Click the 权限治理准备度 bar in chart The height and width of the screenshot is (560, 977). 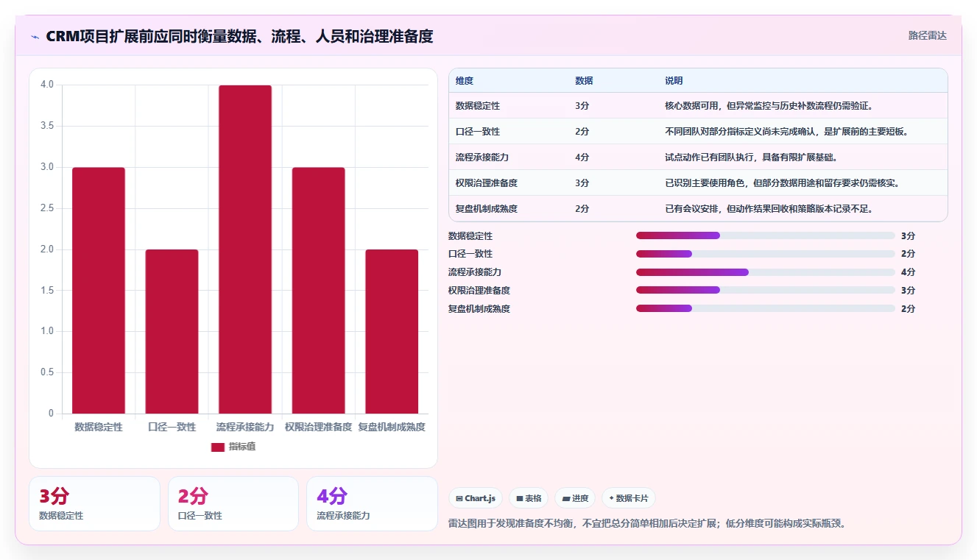pos(318,291)
